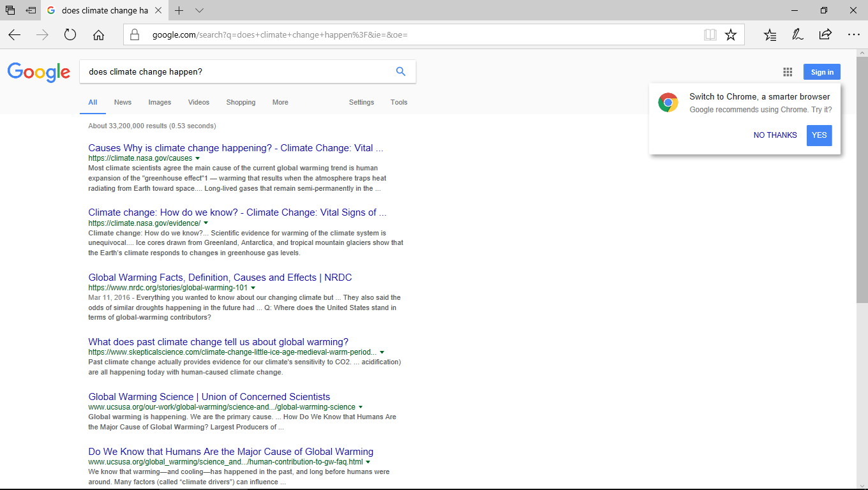Viewport: 868px width, 490px height.
Task: Open the search Tools options
Action: tap(399, 102)
